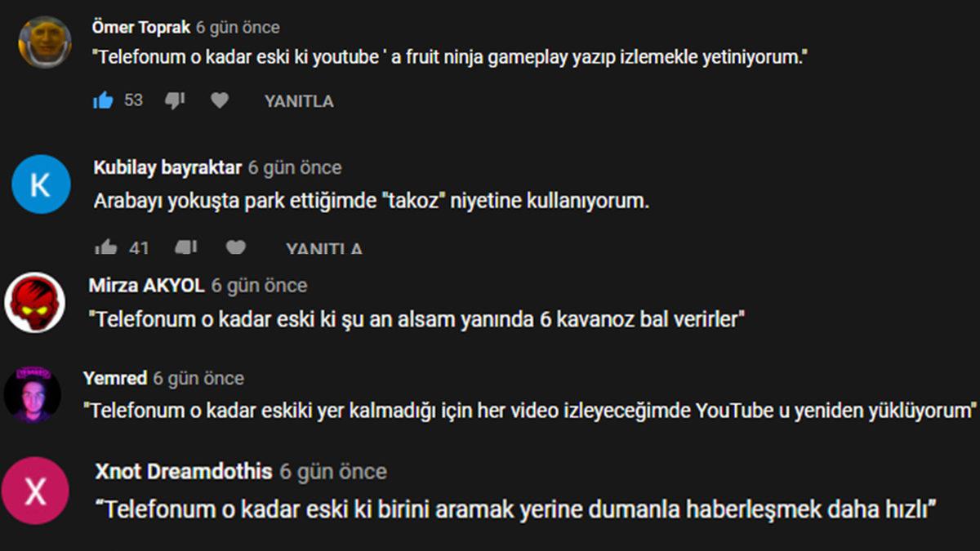Reply to Kubilay bayraktar's comment
The image size is (980, 551).
tap(324, 248)
